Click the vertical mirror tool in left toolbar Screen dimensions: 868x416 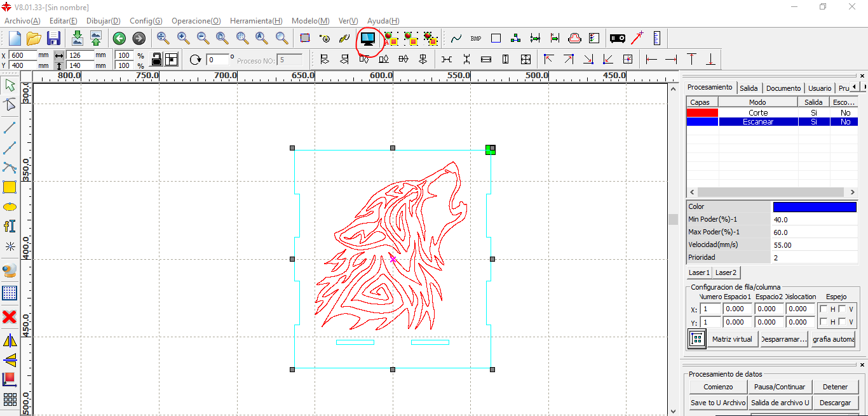[10, 360]
